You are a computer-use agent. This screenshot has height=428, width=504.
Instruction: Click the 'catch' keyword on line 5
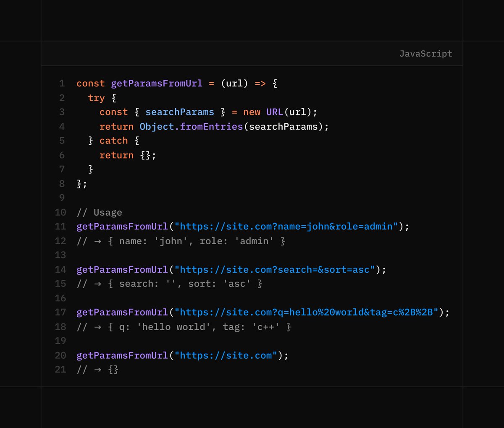tap(113, 141)
